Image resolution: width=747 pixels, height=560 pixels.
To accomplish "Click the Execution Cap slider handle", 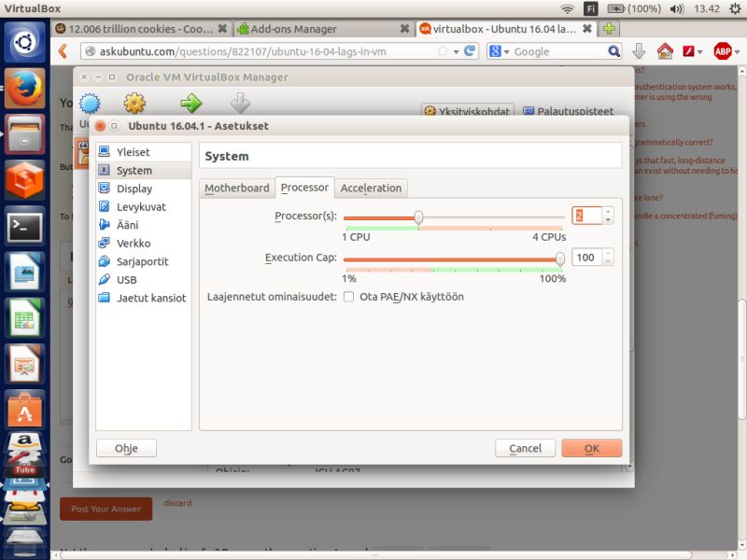I will pyautogui.click(x=558, y=259).
